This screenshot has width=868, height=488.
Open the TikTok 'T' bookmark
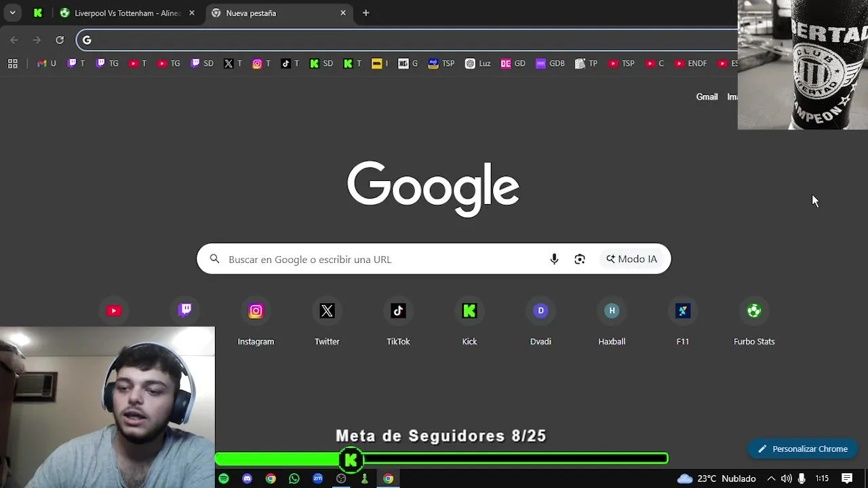[290, 63]
